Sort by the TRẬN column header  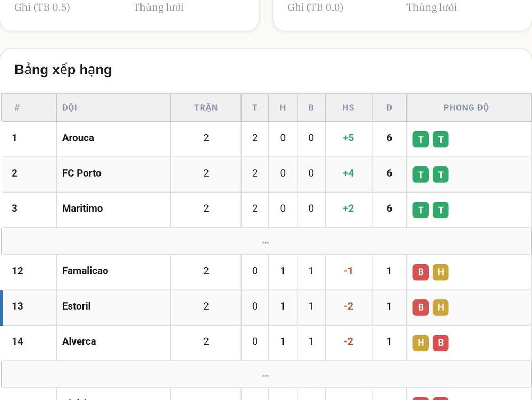pyautogui.click(x=205, y=107)
